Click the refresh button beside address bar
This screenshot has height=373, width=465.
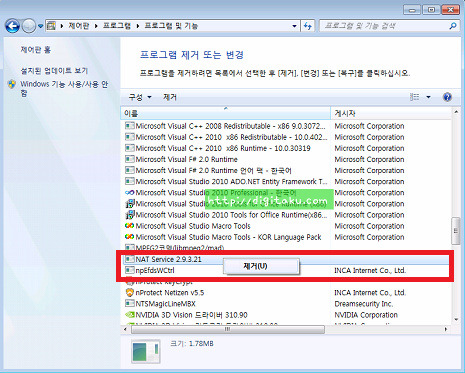(x=308, y=26)
